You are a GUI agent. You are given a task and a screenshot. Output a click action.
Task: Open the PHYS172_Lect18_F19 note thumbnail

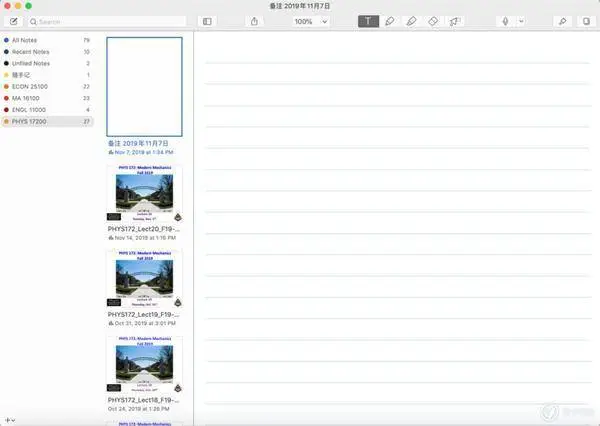(x=144, y=364)
